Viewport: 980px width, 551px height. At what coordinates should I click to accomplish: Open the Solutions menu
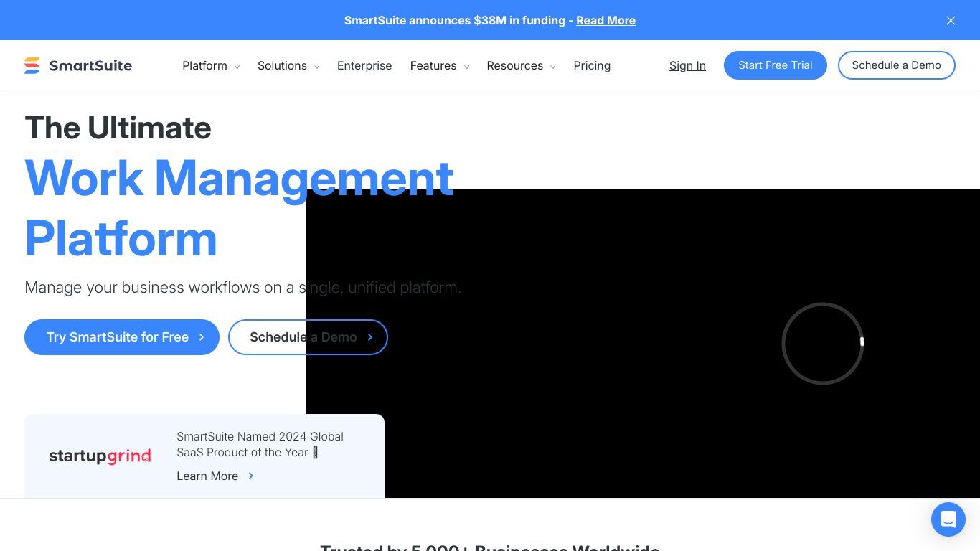[x=282, y=65]
